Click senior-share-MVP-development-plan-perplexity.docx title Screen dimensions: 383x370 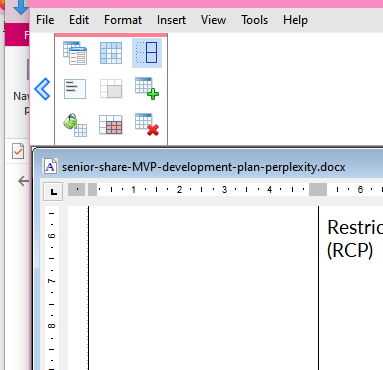coord(204,167)
